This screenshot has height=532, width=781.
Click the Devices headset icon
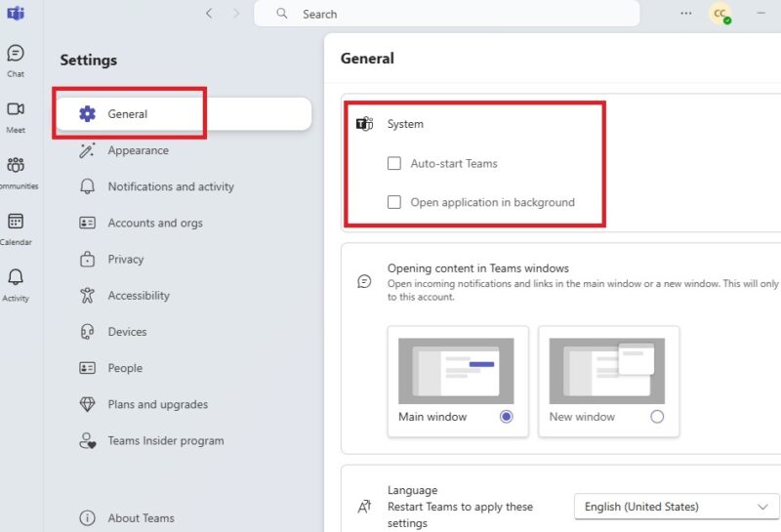(87, 332)
